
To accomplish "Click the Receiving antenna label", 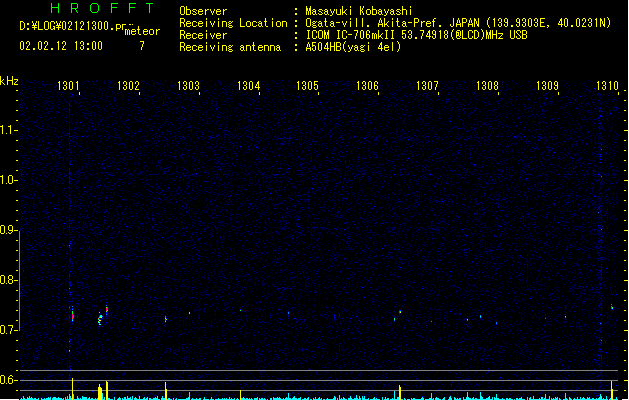I will click(230, 47).
